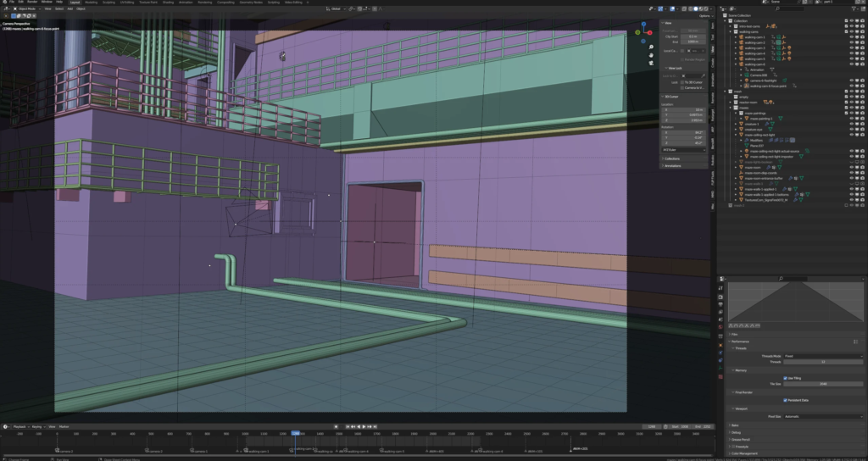Screen dimensions: 868x461
Task: Click the zoom magnifier viewport gizmo
Action: click(651, 47)
